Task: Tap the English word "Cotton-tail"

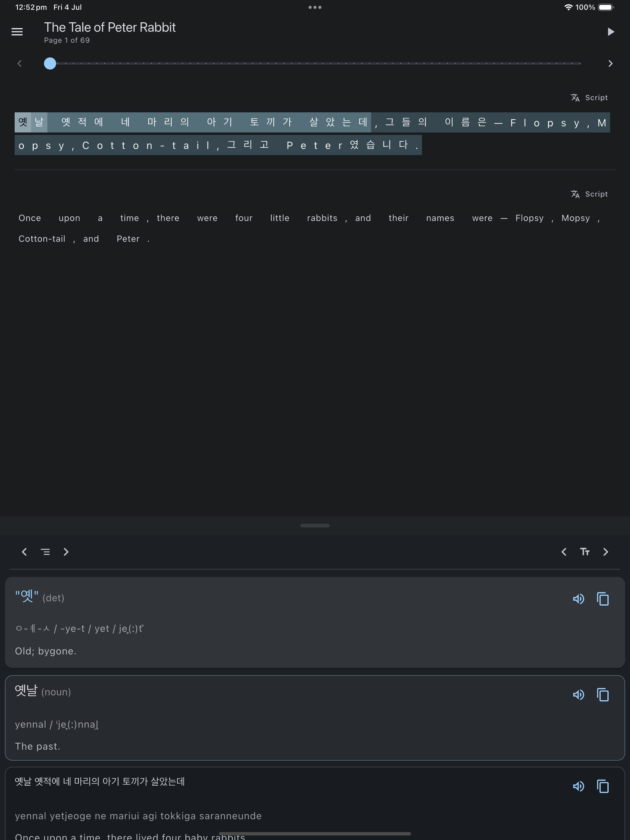Action: (x=42, y=239)
